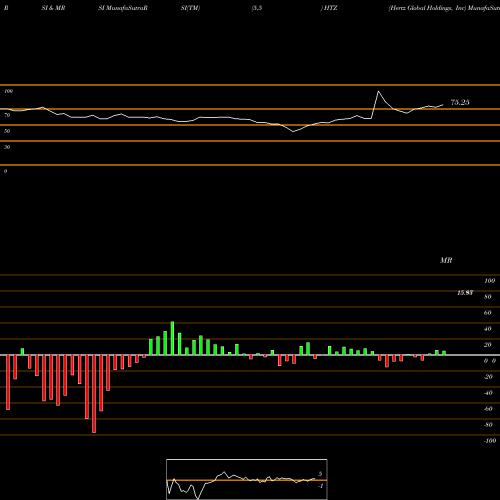
Task: Click the 70 label on the RSI axis
Action: 7,115
